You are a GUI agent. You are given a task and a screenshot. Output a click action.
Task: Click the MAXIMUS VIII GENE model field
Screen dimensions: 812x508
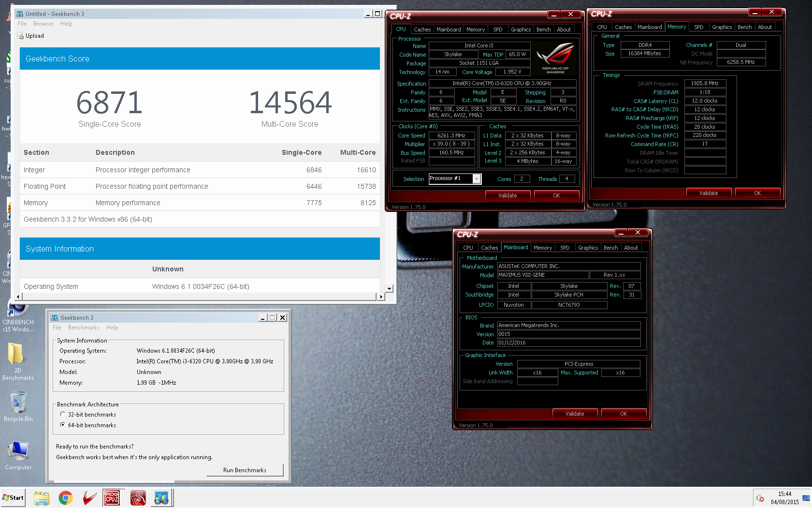(x=543, y=275)
